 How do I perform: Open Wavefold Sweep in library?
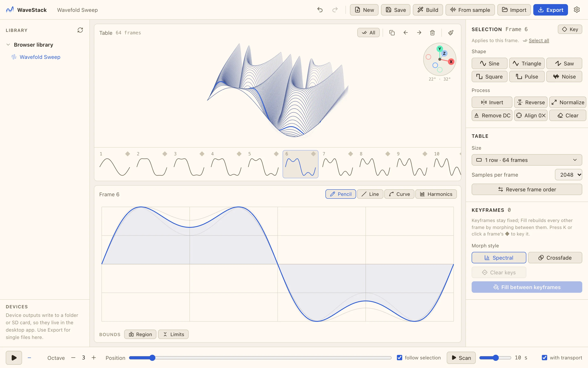click(40, 57)
